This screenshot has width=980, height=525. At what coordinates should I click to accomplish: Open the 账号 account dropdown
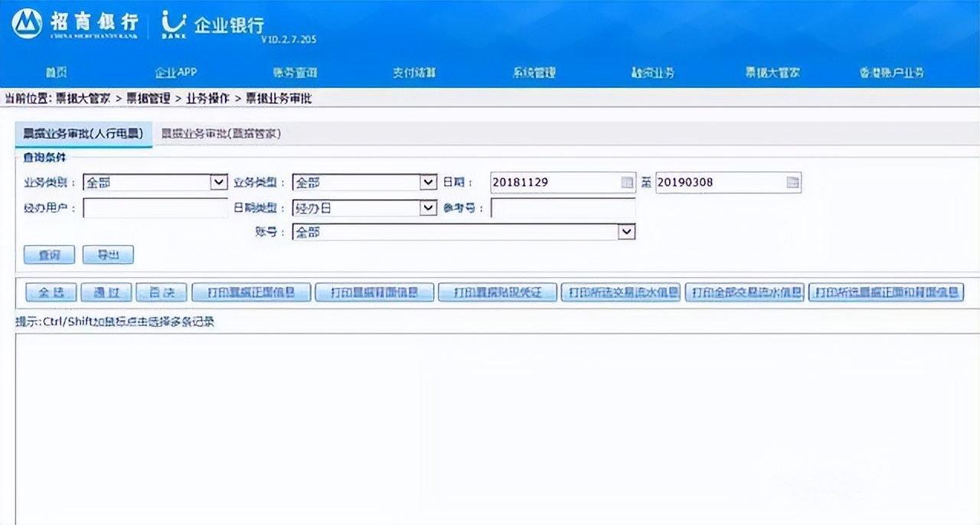pos(627,232)
